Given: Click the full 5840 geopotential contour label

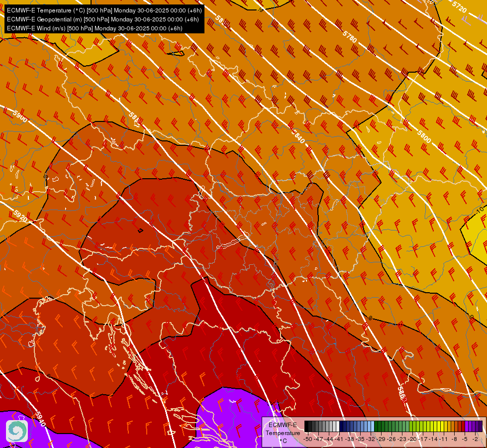Looking at the screenshot, I should pos(298,136).
